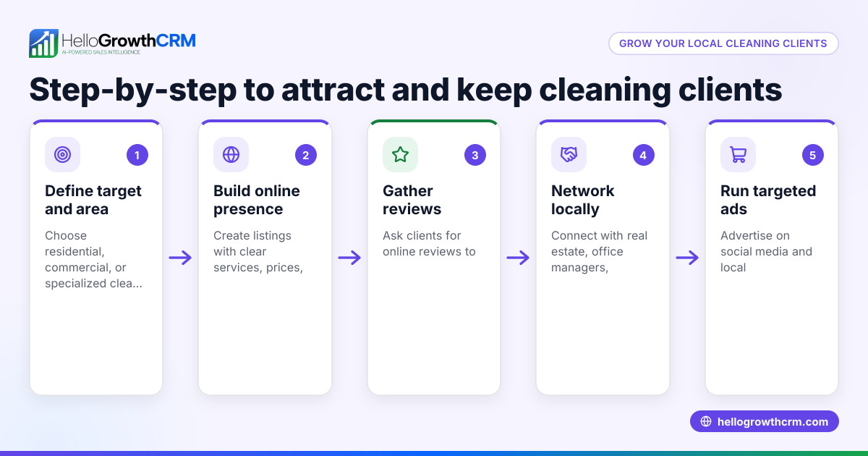Viewport: 868px width, 456px height.
Task: Click the target icon on Define target card
Action: click(x=62, y=155)
